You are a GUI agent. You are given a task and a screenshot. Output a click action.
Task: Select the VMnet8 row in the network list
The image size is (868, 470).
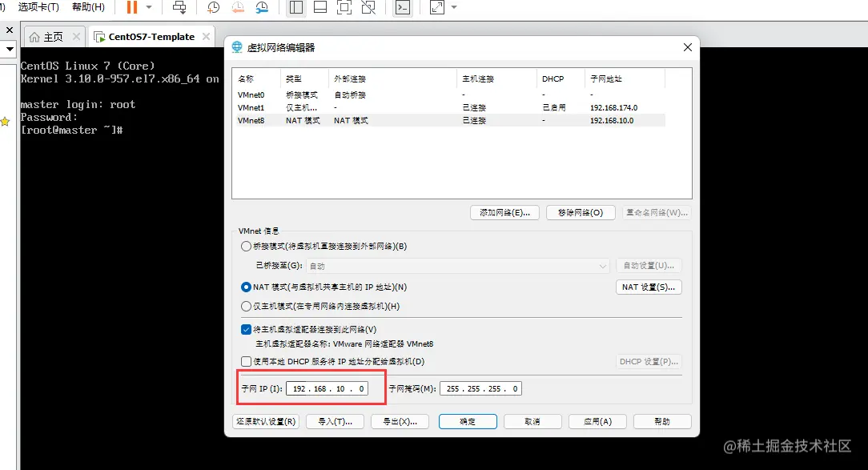pos(451,120)
